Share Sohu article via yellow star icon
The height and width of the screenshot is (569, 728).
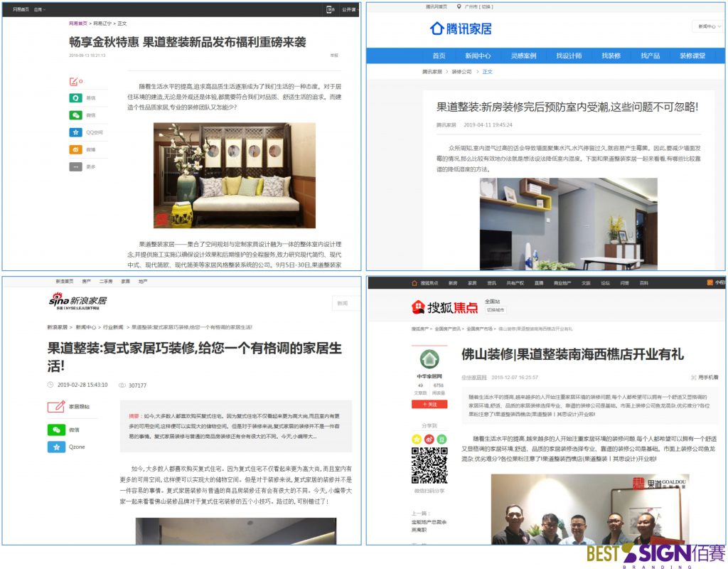(x=417, y=439)
